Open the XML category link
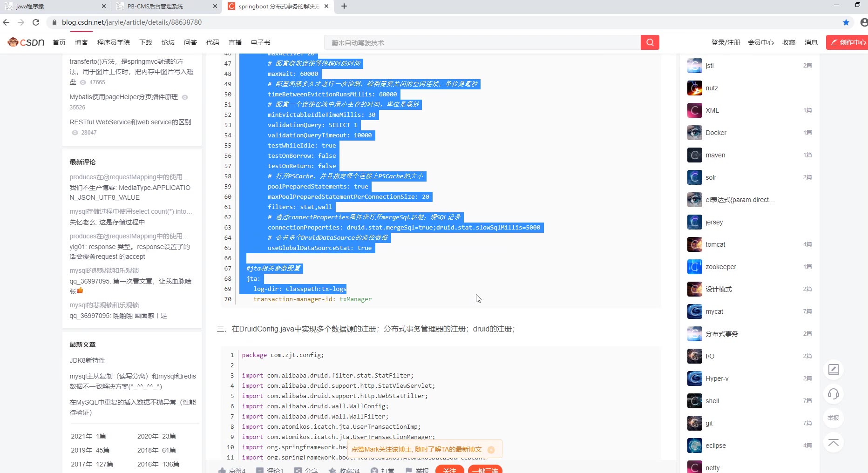Viewport: 868px width, 473px height. coord(712,110)
